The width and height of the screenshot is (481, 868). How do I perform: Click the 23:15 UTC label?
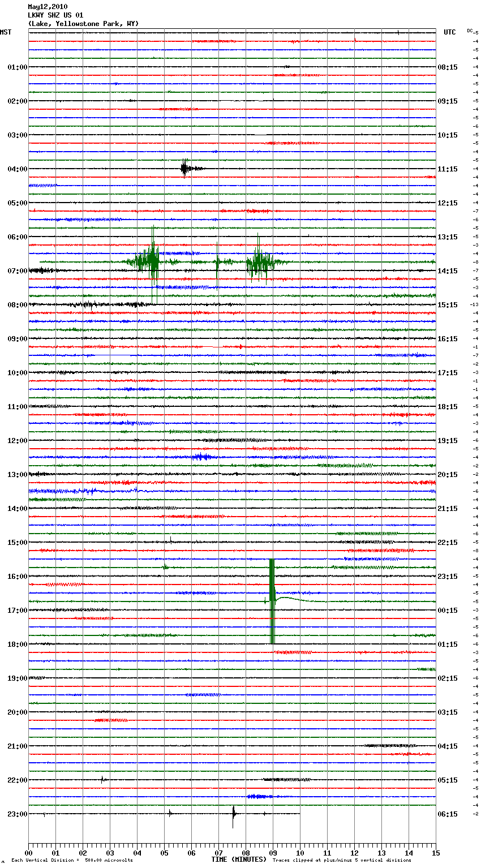(x=448, y=577)
